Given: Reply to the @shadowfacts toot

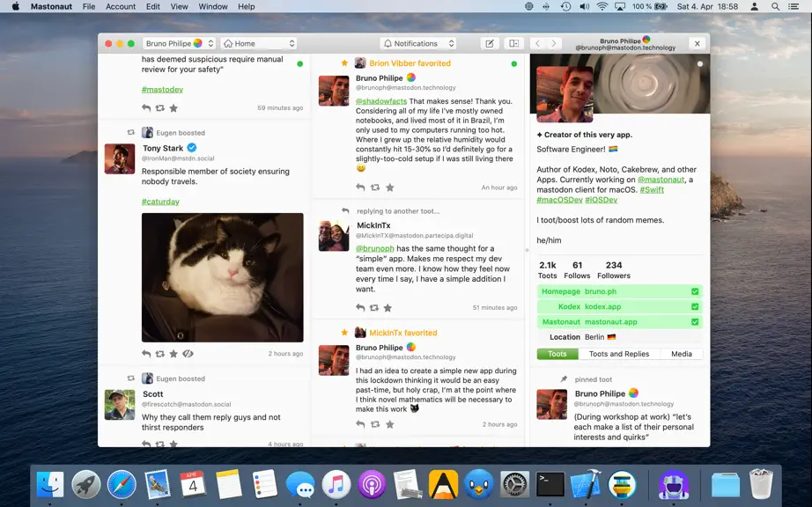Looking at the screenshot, I should tap(360, 187).
